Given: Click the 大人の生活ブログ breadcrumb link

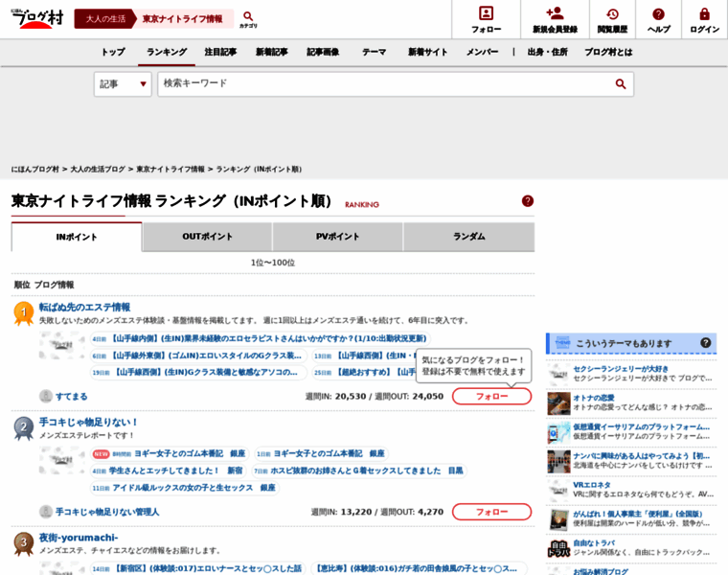Looking at the screenshot, I should (98, 170).
